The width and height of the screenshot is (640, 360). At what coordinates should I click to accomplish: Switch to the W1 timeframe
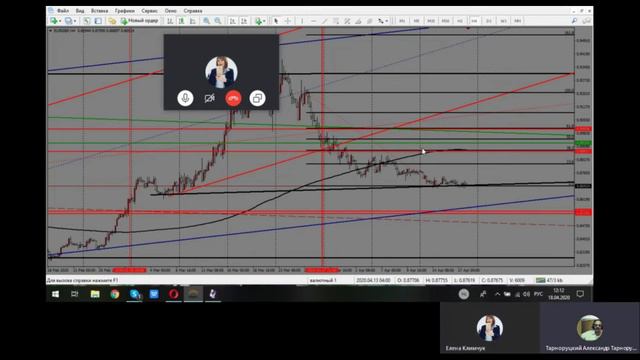pyautogui.click(x=503, y=21)
